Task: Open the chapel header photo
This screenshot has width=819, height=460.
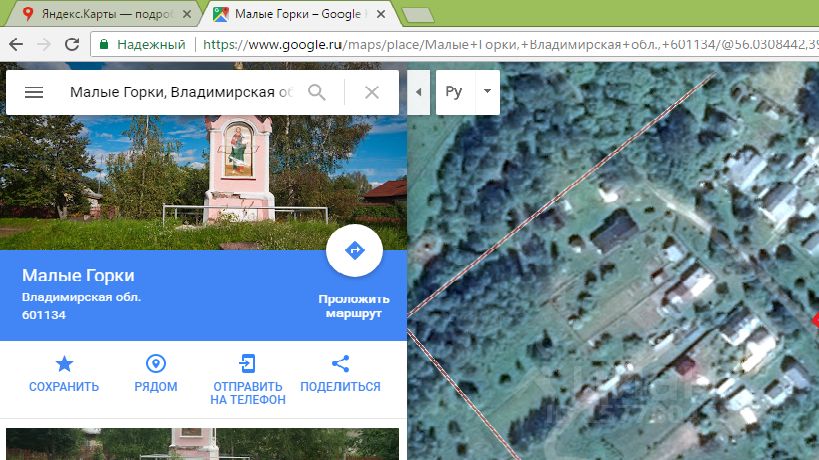Action: pos(203,182)
